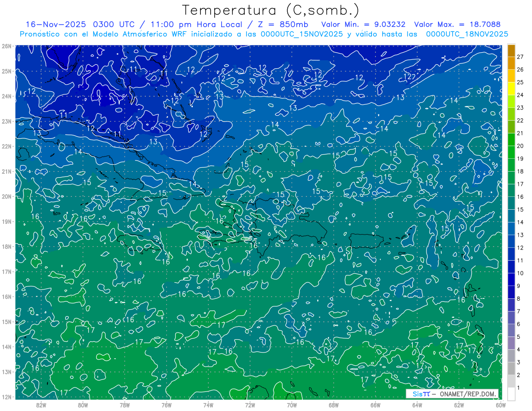This screenshot has width=532, height=411.
Task: Click the 19N latitude axis label
Action: pyautogui.click(x=6, y=221)
